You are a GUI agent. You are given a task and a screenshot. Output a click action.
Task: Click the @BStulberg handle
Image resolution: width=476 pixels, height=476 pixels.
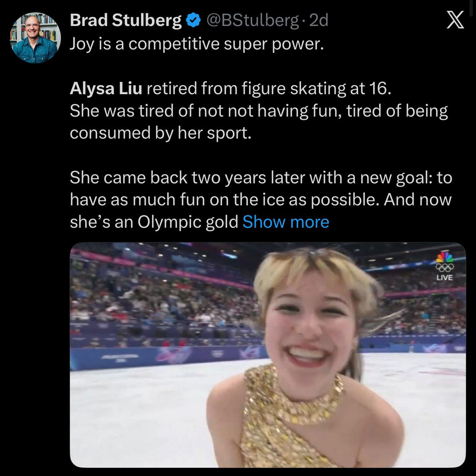(252, 20)
